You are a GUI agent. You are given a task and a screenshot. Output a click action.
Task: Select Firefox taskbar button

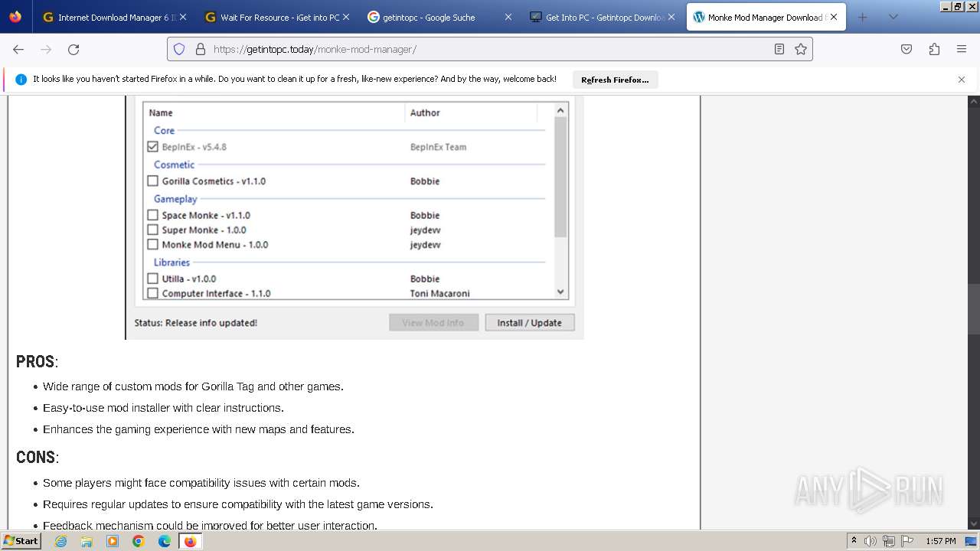190,541
